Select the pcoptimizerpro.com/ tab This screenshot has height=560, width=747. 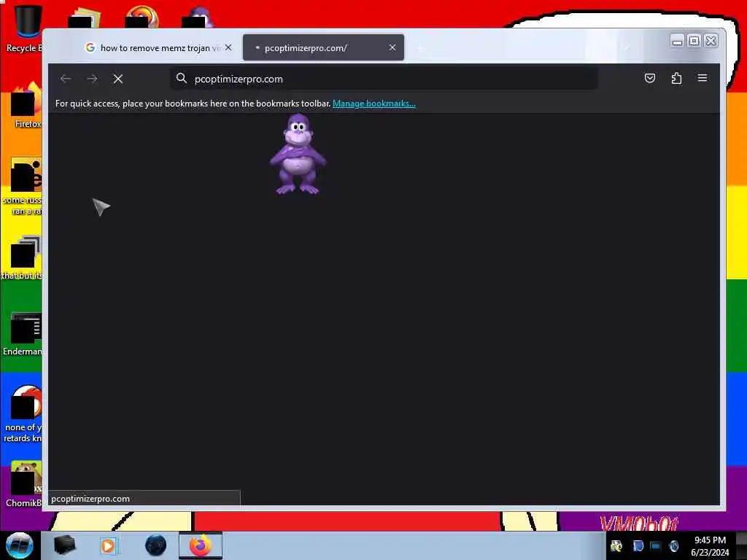[323, 47]
